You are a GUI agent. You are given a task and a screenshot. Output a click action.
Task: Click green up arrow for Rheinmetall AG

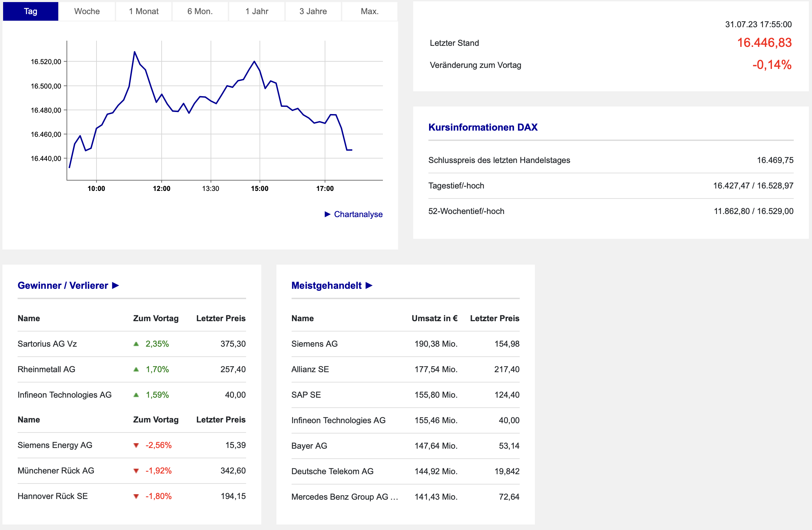[136, 369]
